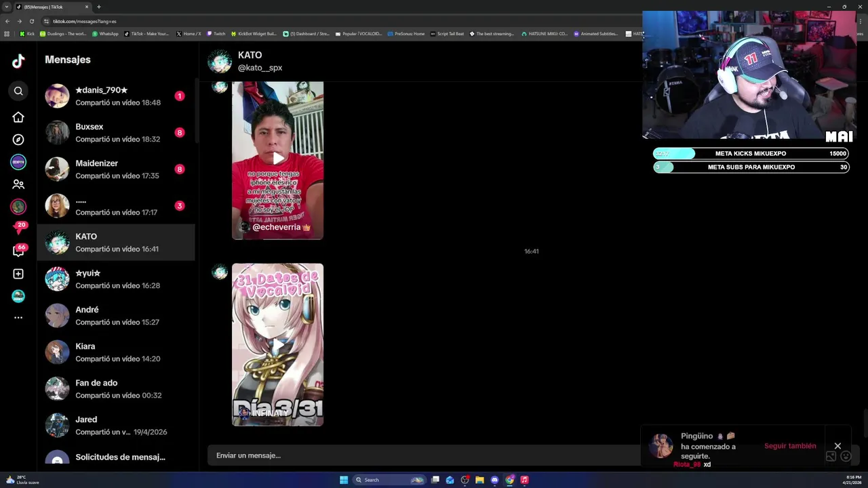Click the Enviar un mensaje input field

tap(424, 455)
